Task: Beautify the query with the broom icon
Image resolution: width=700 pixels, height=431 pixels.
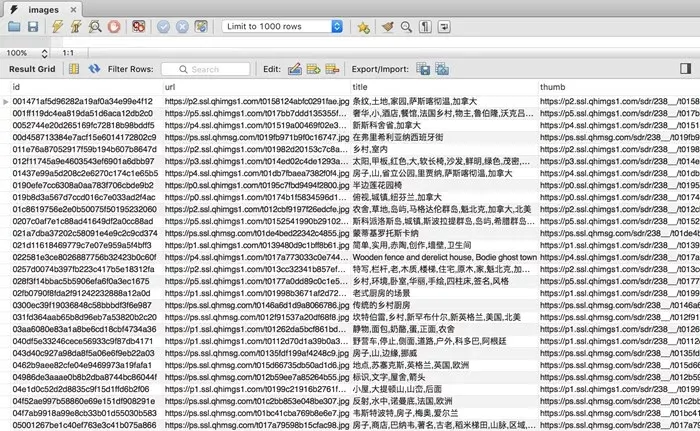Action: coord(388,27)
